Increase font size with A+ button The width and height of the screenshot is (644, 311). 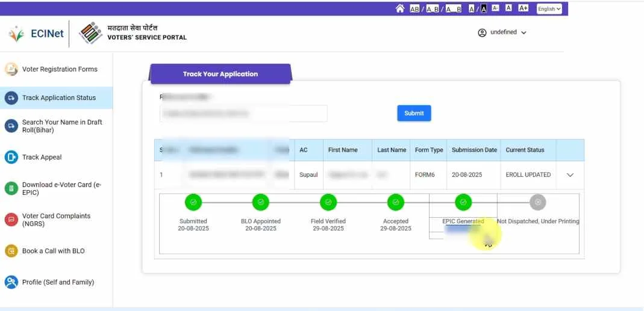(x=523, y=8)
